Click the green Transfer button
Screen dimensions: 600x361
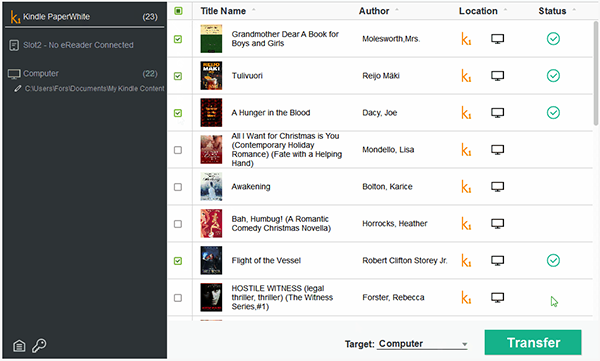tap(533, 342)
